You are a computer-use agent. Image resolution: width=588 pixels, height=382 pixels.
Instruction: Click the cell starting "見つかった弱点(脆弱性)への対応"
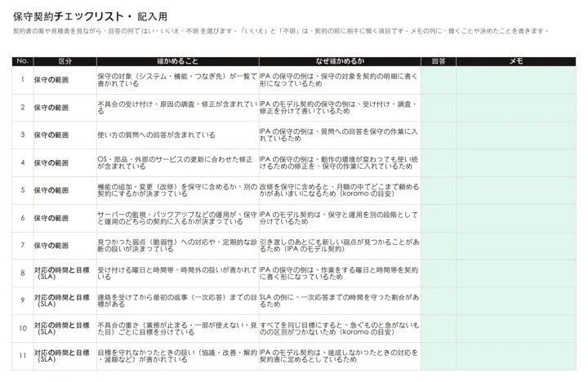pos(177,246)
